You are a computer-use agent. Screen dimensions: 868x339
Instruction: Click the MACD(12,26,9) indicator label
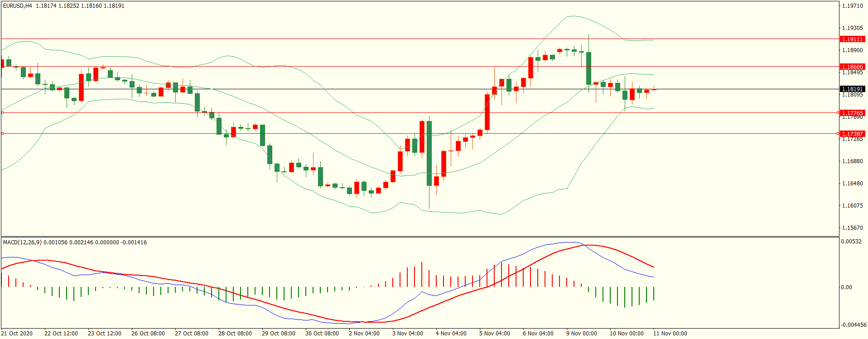(x=22, y=242)
